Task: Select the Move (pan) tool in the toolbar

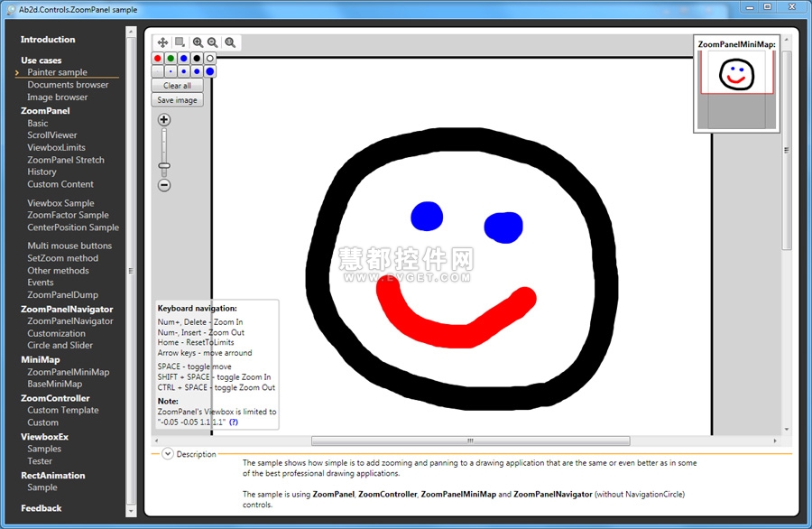Action: point(162,42)
